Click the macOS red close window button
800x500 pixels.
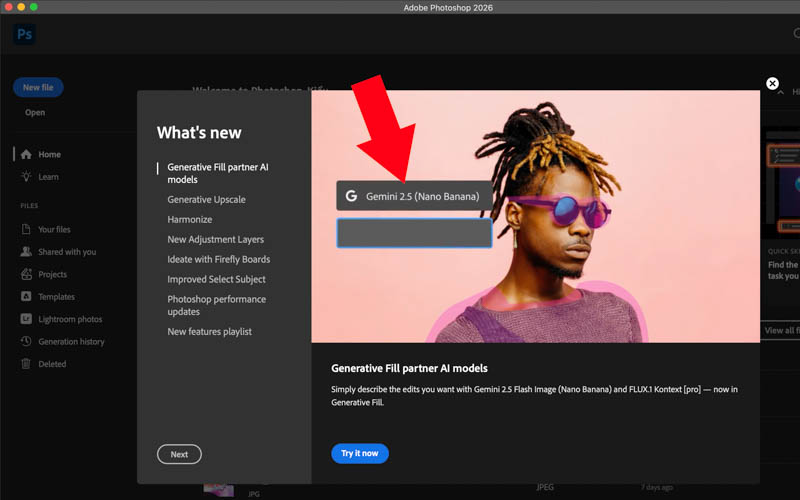point(8,7)
